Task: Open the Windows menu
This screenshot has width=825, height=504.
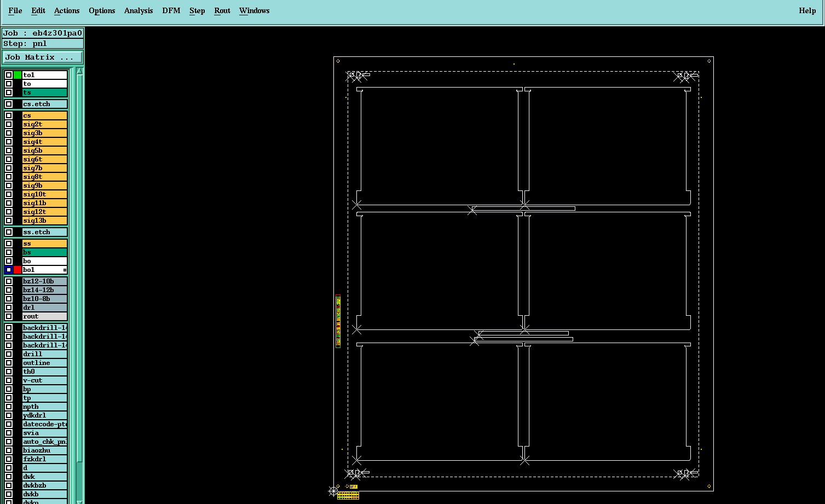Action: click(x=254, y=10)
